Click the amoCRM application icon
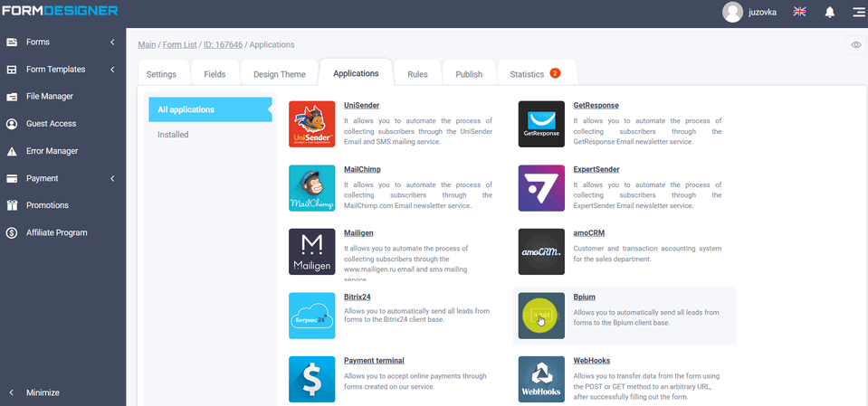Screen dimensions: 868x406 click(541, 251)
